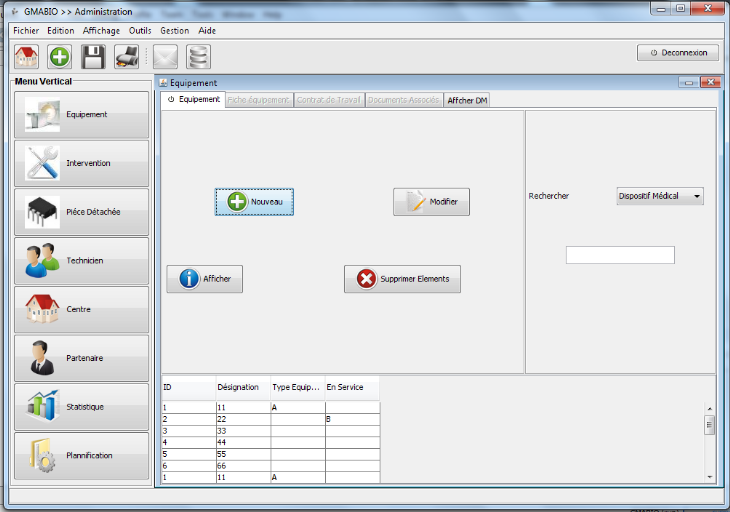Select table cell with designation 66
This screenshot has width=730, height=512.
point(243,465)
